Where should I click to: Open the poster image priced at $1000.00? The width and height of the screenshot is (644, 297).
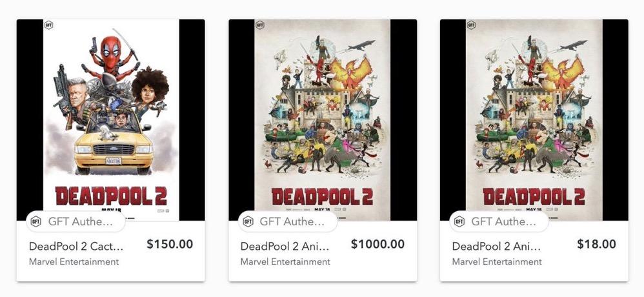click(x=322, y=116)
